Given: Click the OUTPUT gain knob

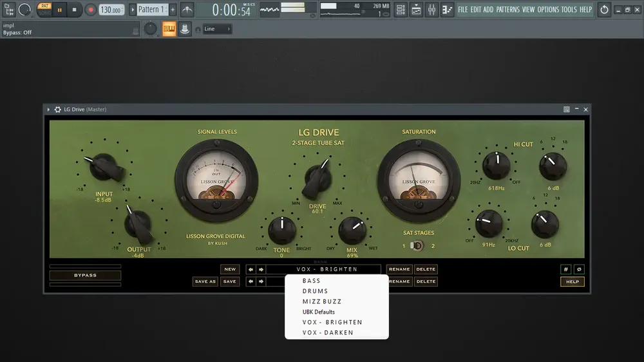Looking at the screenshot, I should 138,224.
